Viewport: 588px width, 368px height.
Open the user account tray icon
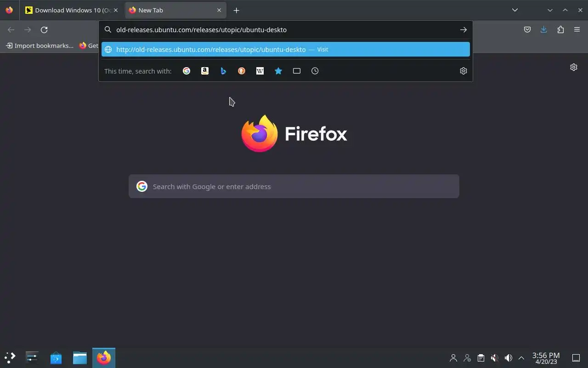(453, 358)
